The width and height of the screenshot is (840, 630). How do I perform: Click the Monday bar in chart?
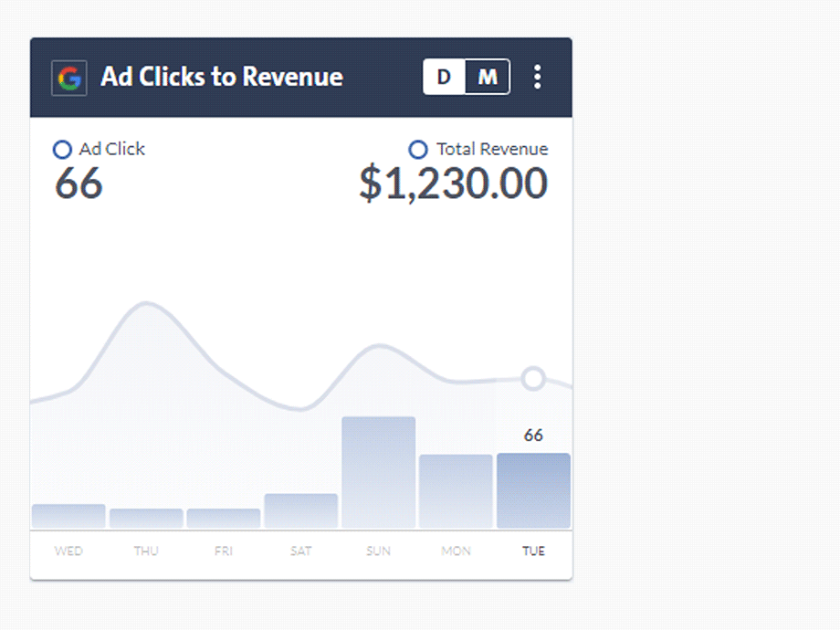click(x=456, y=491)
